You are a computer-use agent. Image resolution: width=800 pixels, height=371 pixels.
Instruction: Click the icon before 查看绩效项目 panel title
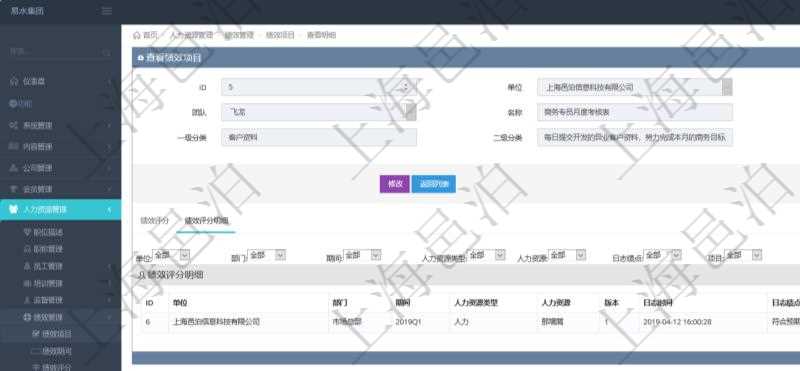click(140, 58)
